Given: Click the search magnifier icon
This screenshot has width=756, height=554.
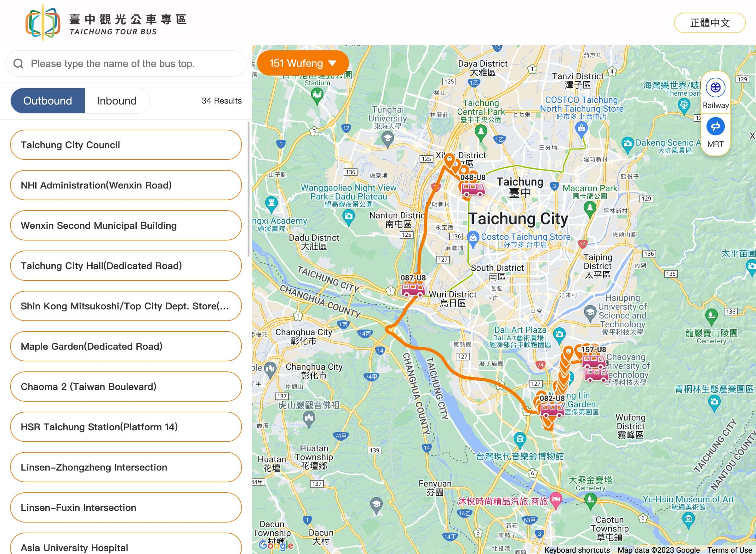Looking at the screenshot, I should point(19,63).
